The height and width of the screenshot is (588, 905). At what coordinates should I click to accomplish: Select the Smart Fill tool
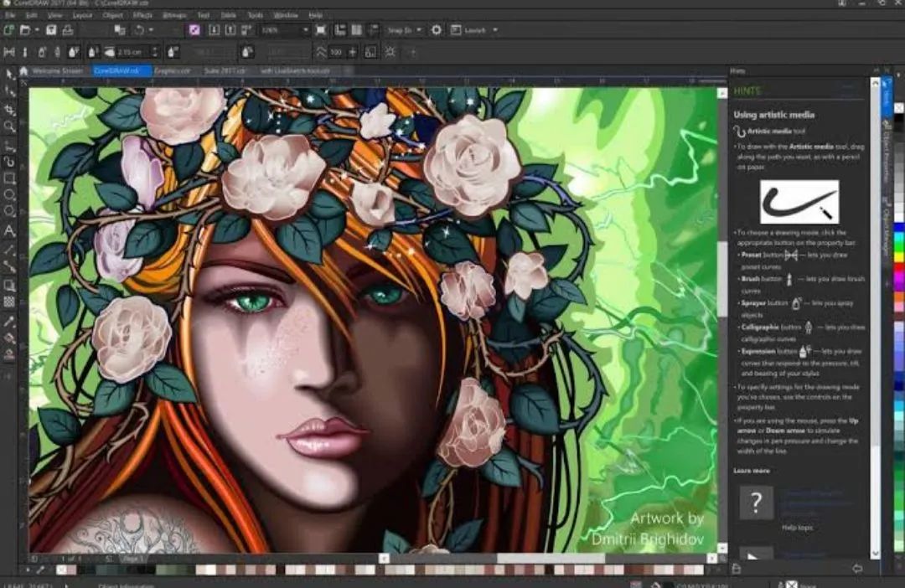point(10,355)
